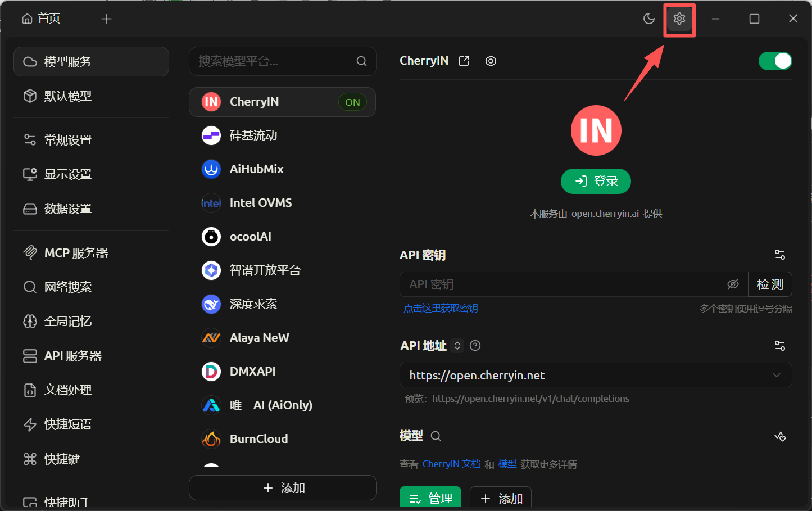Click the highlighted settings gear in title bar
The height and width of the screenshot is (511, 812).
pos(679,19)
